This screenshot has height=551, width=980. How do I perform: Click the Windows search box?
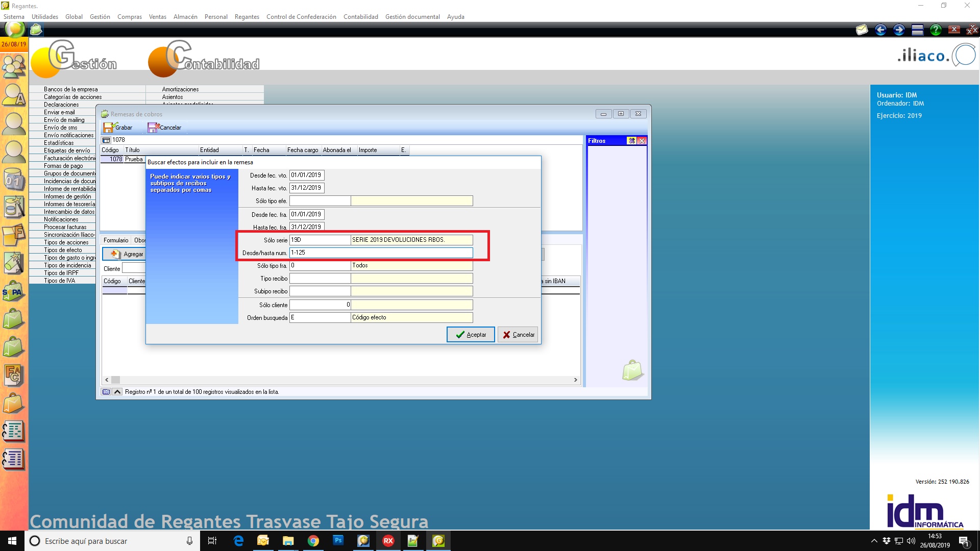[x=112, y=541]
